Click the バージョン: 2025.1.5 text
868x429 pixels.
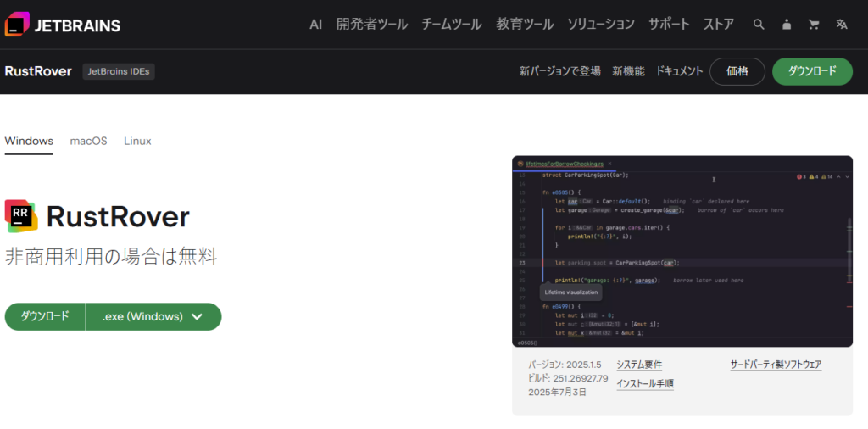pyautogui.click(x=565, y=365)
